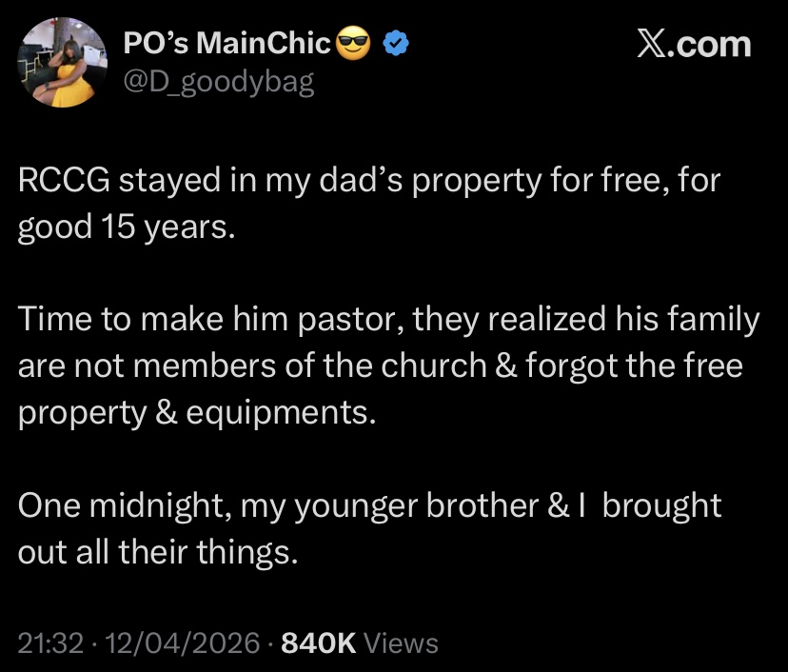Select the line ending "good 15 years."
The width and height of the screenshot is (788, 672).
(x=125, y=229)
